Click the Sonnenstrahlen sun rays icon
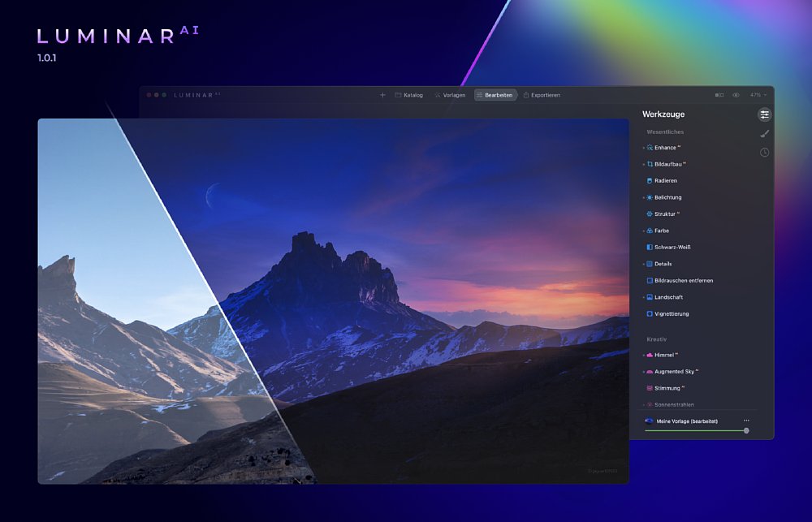The width and height of the screenshot is (812, 522). (x=650, y=404)
